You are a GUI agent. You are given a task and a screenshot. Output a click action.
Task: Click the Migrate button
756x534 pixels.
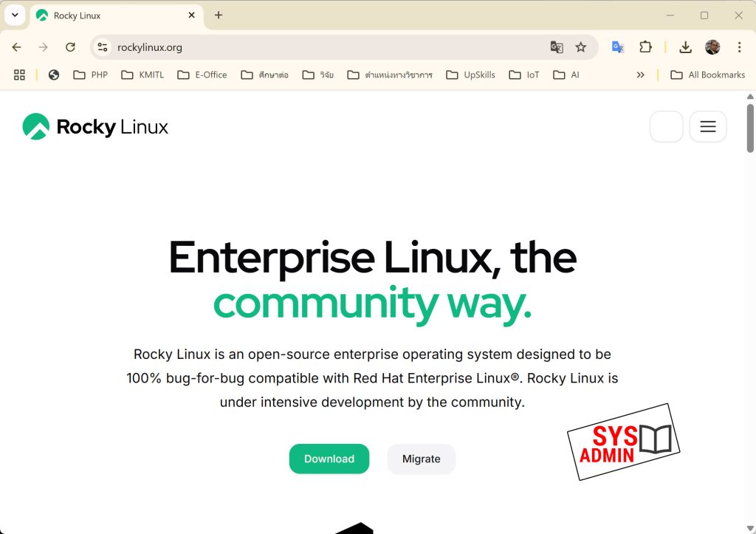tap(421, 459)
